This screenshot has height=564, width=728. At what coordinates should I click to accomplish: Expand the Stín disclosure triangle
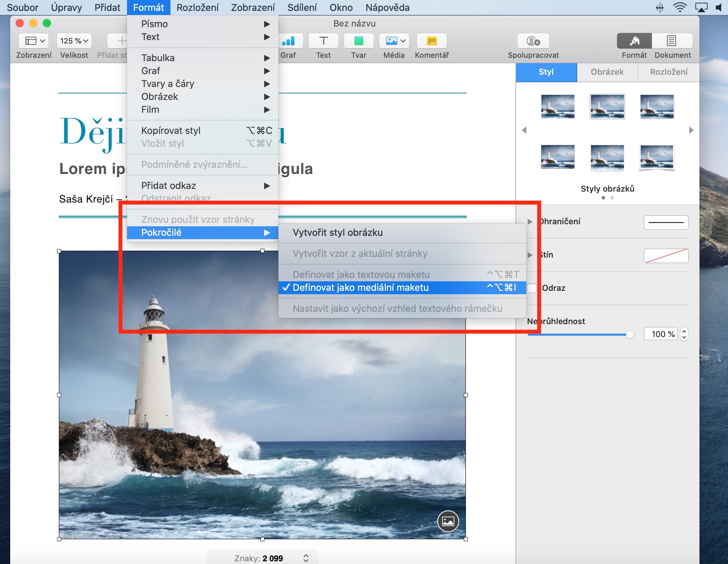point(530,255)
